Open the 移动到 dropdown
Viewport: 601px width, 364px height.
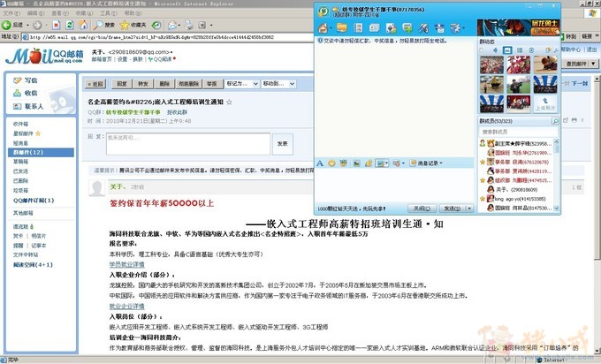point(278,84)
